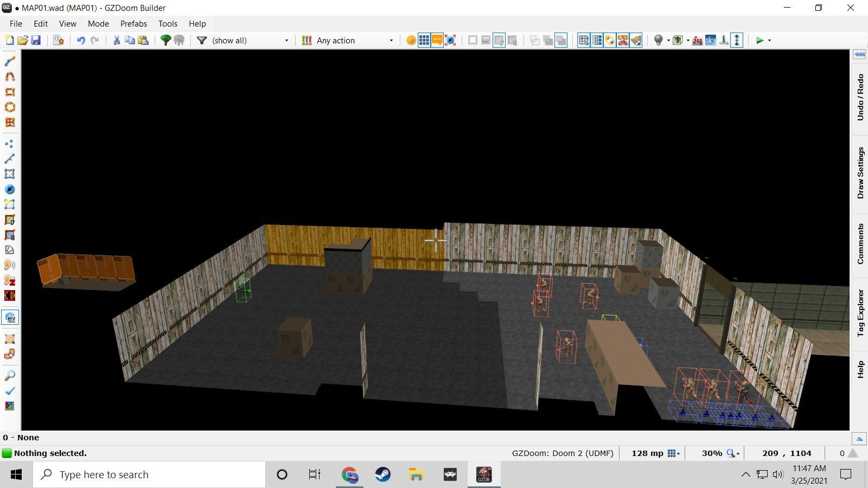
Task: Toggle comment bubbles display in toolbar
Action: pyautogui.click(x=437, y=40)
